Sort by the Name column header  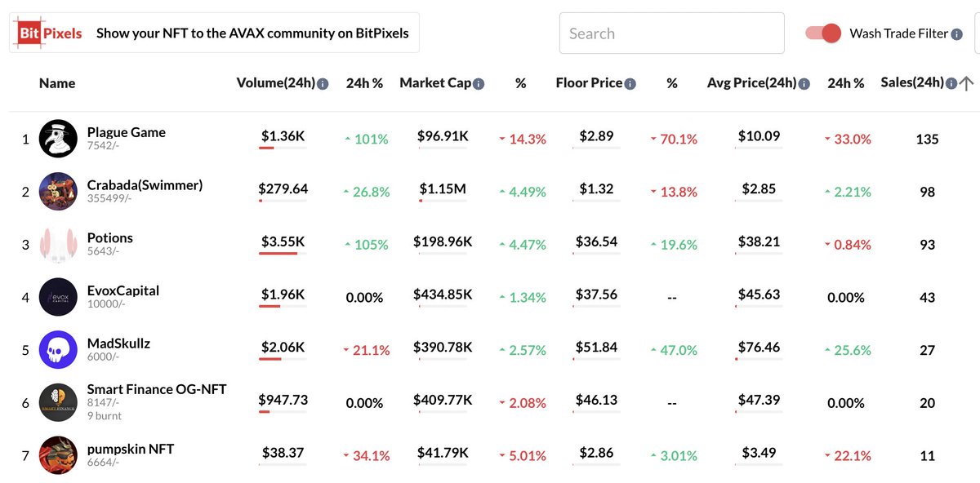pyautogui.click(x=57, y=83)
